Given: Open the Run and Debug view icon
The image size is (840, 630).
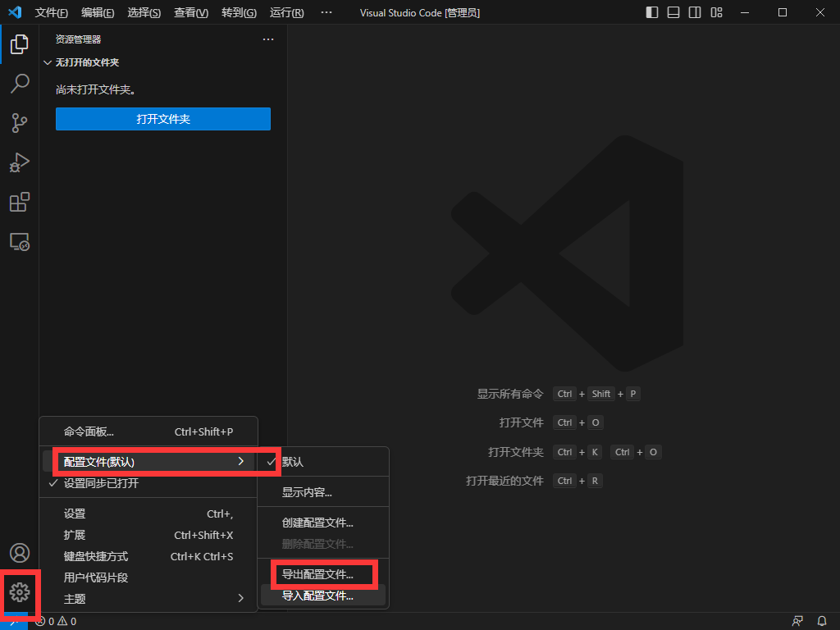Looking at the screenshot, I should tap(20, 162).
